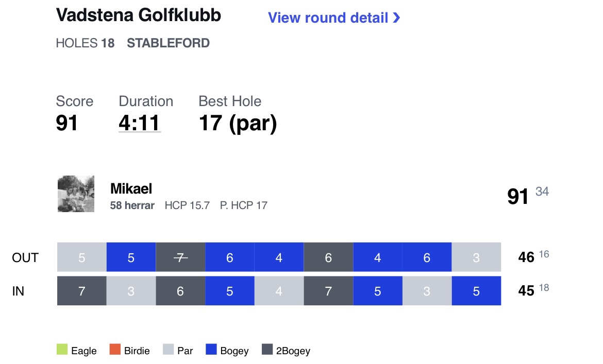This screenshot has height=364, width=603.
Task: Click the OUT total score 46
Action: point(526,257)
